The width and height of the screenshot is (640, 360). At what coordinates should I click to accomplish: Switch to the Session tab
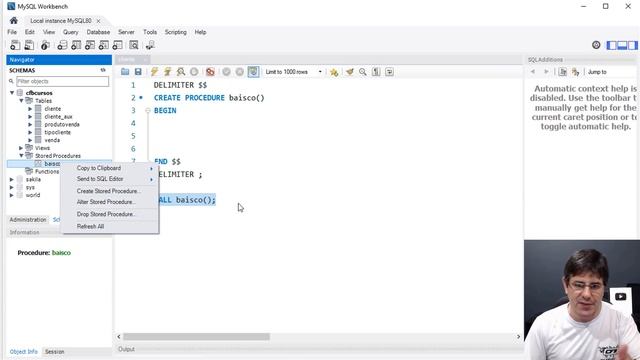click(x=55, y=351)
